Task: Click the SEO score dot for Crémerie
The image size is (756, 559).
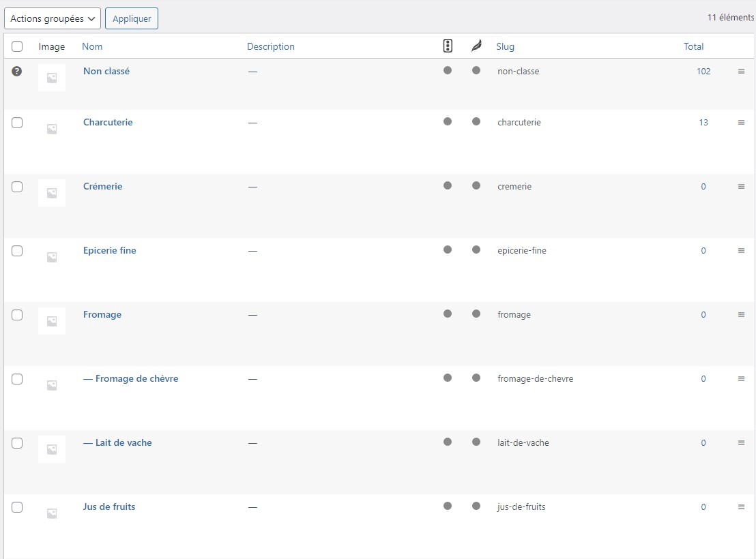Action: click(x=448, y=185)
